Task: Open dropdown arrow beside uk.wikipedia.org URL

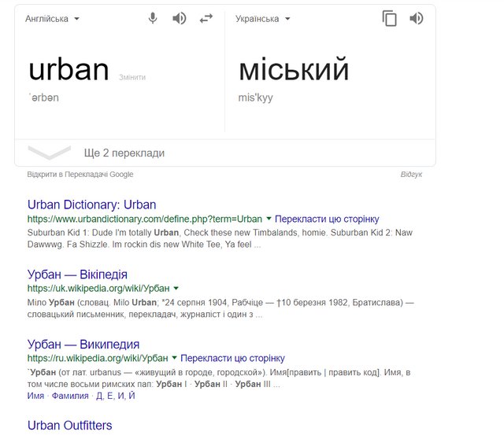Action: 176,289
